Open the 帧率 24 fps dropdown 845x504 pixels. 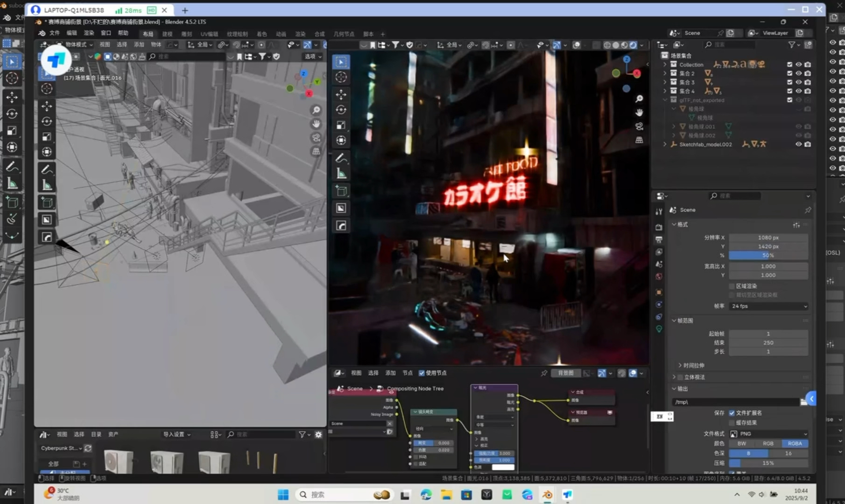point(768,306)
